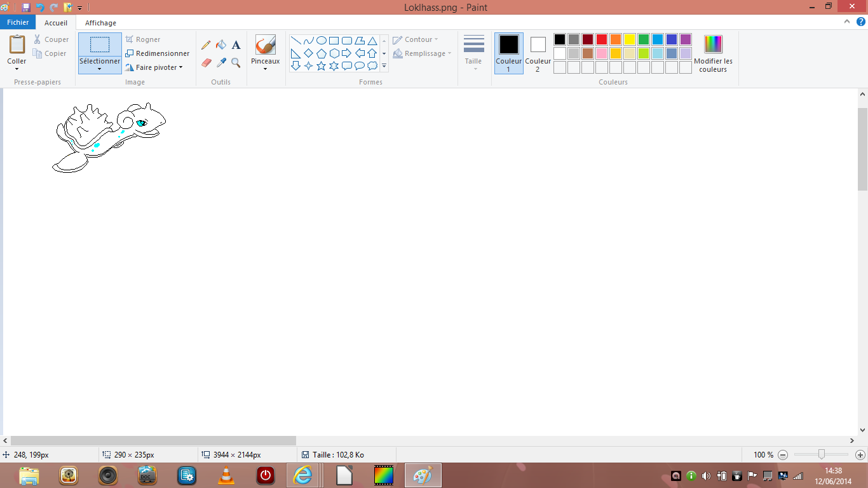The height and width of the screenshot is (488, 868).
Task: Choose the straight line shape
Action: coord(295,41)
